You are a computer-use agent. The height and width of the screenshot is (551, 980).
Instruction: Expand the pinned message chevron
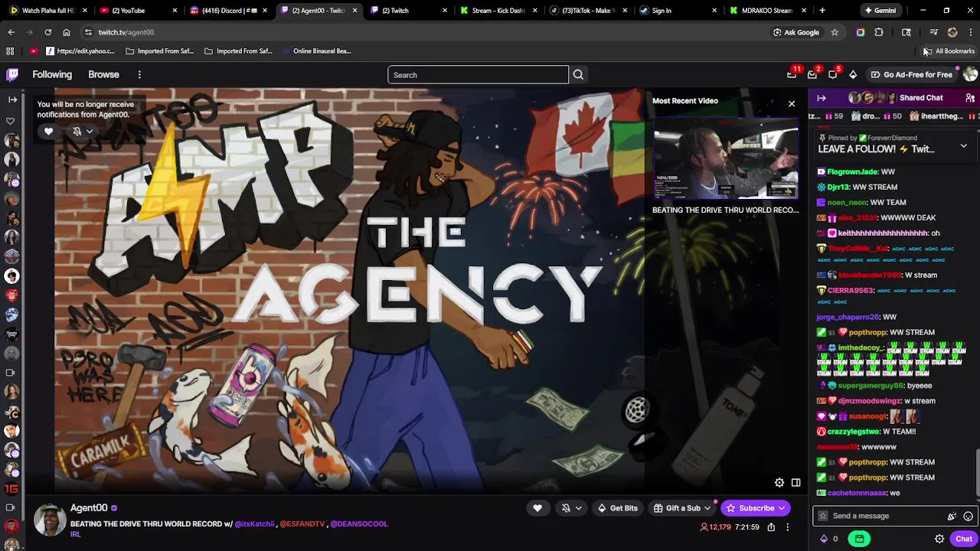tap(963, 145)
